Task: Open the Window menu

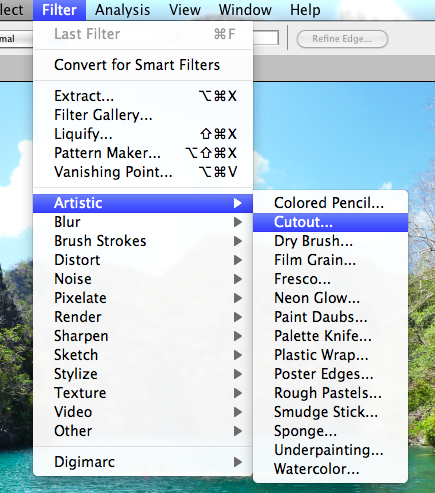Action: point(245,10)
